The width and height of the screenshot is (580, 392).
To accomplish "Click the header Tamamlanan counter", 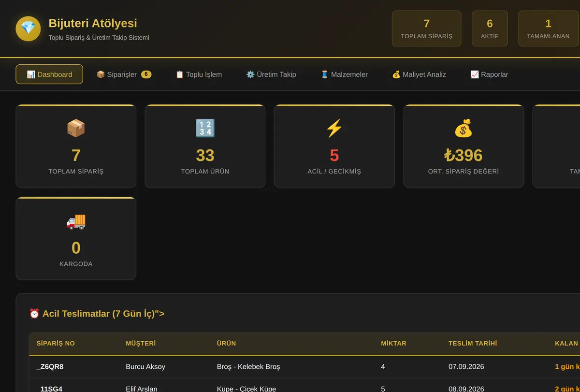I will [x=548, y=29].
